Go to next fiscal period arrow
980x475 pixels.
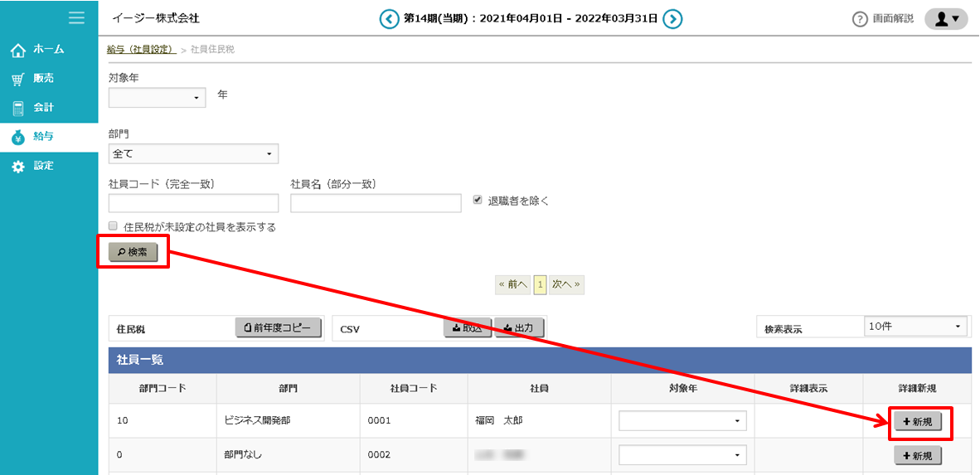(673, 18)
